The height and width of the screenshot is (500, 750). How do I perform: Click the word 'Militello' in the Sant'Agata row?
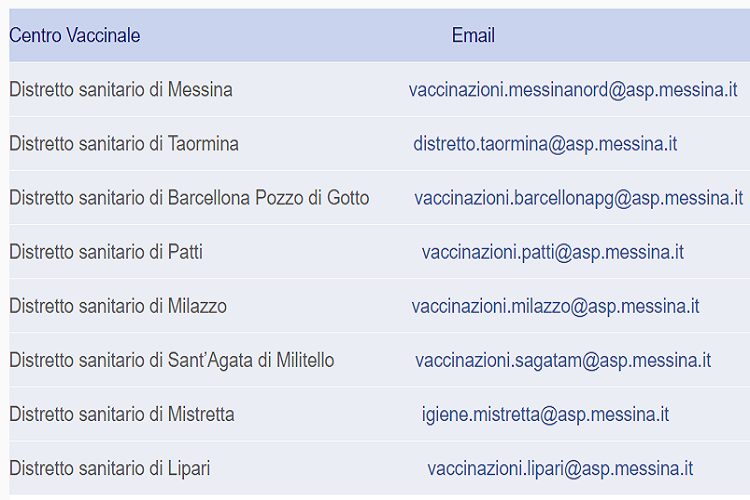click(302, 360)
